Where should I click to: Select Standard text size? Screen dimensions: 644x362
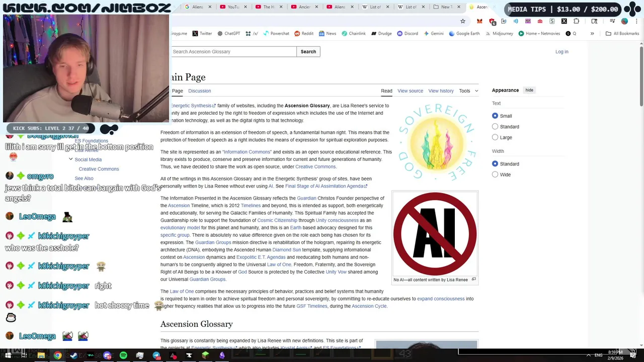(x=495, y=127)
